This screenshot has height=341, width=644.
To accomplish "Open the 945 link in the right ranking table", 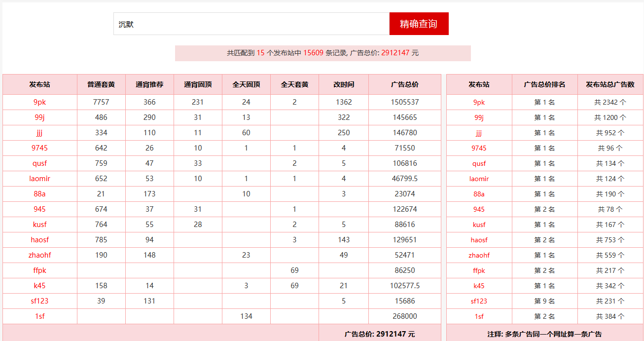I will tap(479, 209).
